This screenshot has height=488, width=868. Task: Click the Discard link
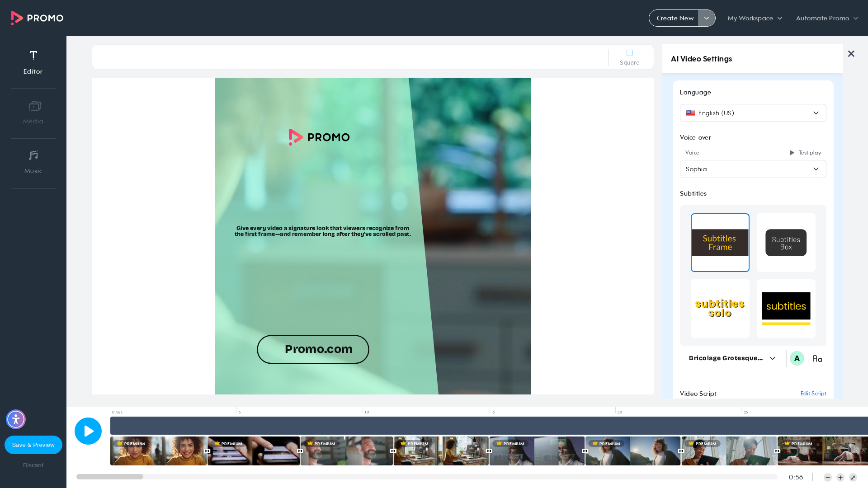pos(33,465)
